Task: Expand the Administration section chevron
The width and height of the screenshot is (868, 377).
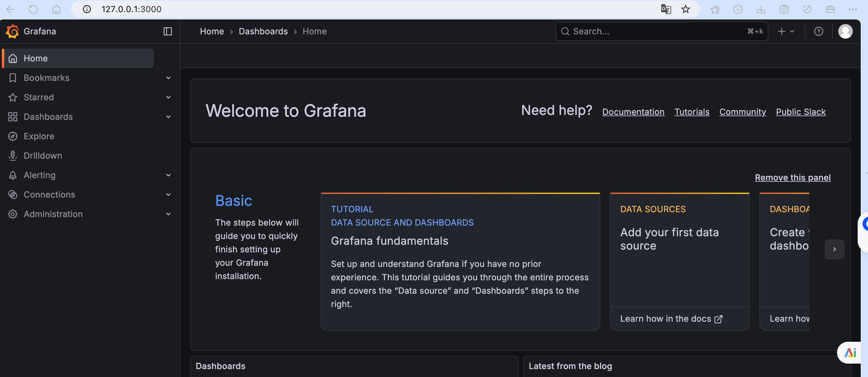Action: (168, 214)
